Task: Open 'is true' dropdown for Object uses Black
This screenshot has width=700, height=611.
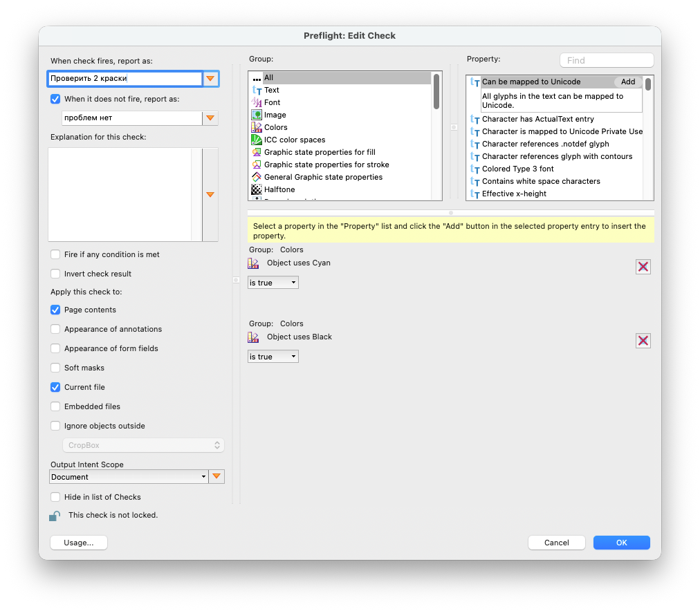Action: pos(273,357)
